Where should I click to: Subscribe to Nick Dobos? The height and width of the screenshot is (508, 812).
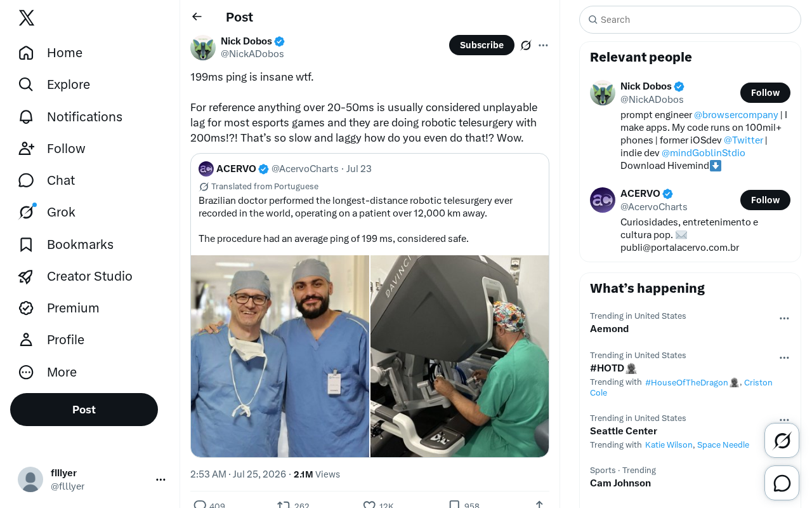click(481, 45)
